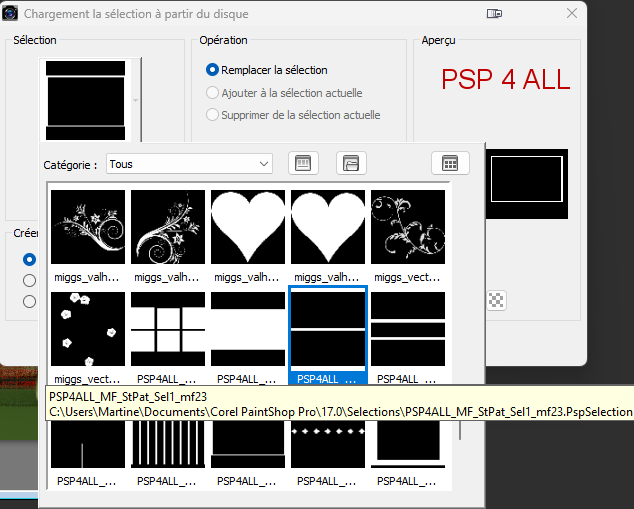Select the first miggs swirl flower thumbnail
634x509 pixels.
[x=88, y=227]
